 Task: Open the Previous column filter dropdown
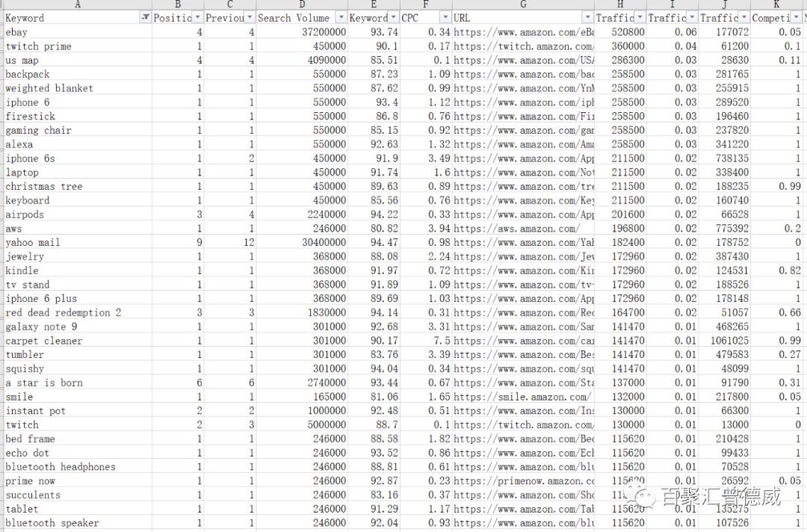[250, 17]
